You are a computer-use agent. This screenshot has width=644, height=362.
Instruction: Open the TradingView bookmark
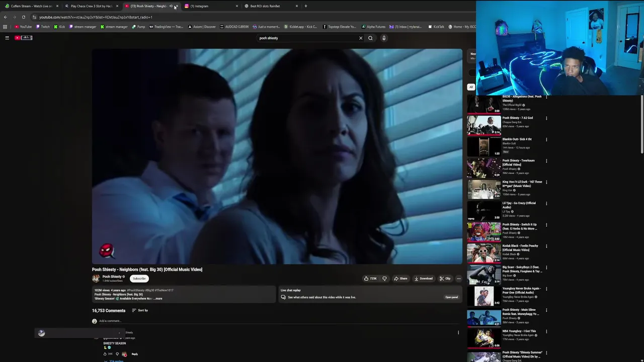(167, 27)
